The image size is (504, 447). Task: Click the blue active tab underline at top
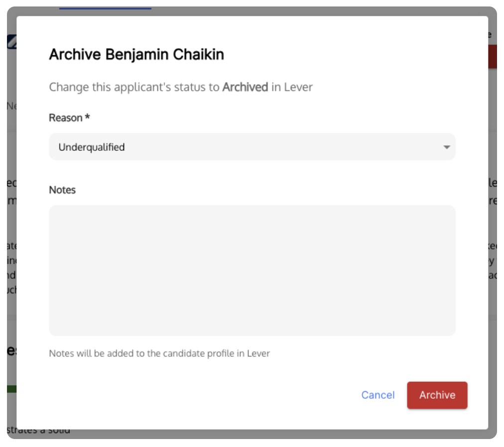pos(105,8)
